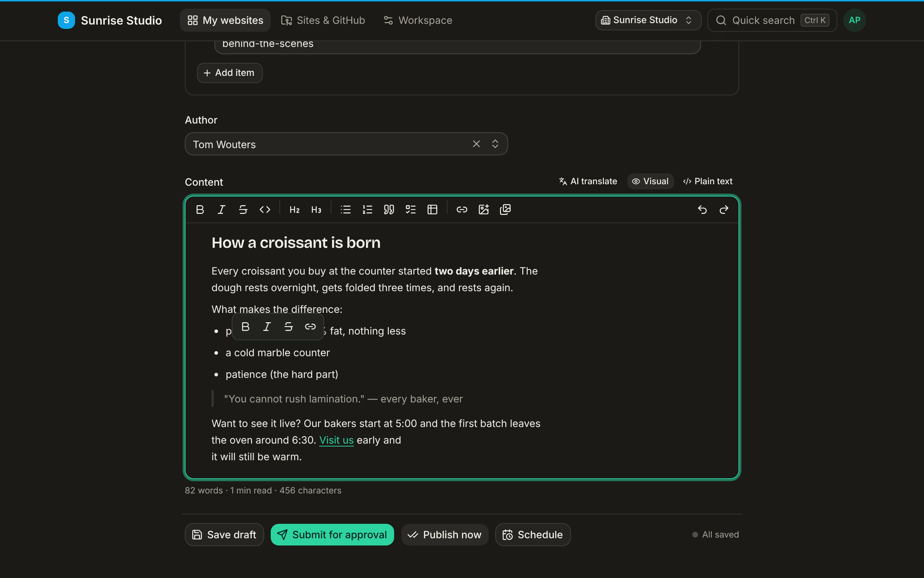Click the heading How a croissant is born

click(x=296, y=243)
